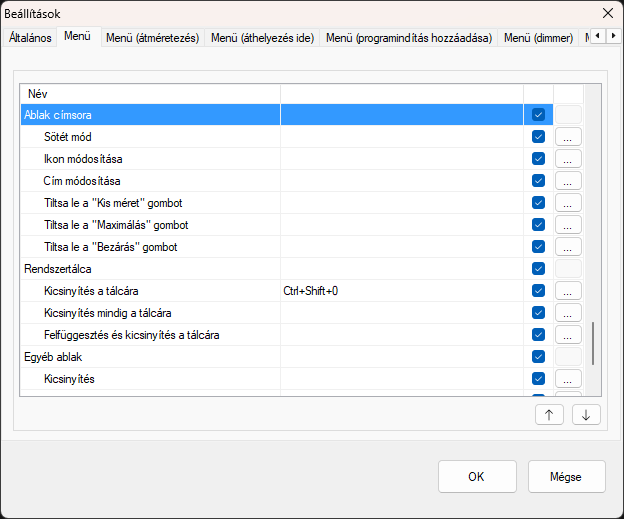Move selected item down with arrow button
The width and height of the screenshot is (624, 519).
click(x=586, y=415)
